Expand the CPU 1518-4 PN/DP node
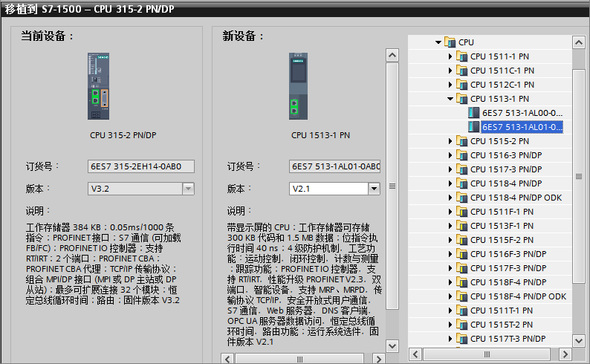This screenshot has width=590, height=364. pos(450,183)
